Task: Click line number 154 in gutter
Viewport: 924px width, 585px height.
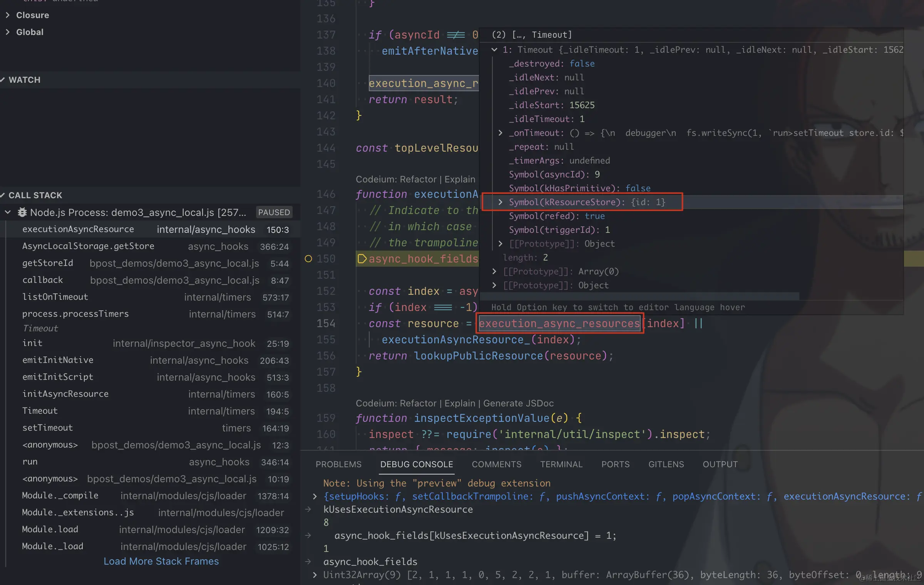Action: 326,323
